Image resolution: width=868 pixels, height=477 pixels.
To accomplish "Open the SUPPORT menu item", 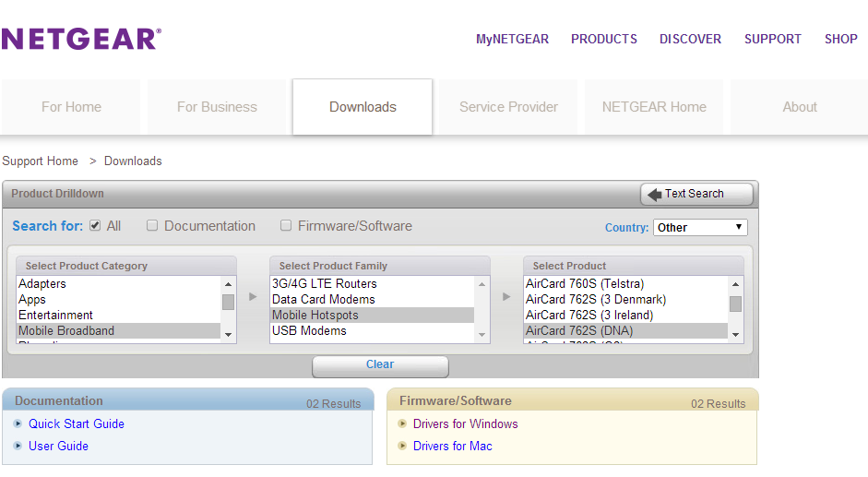I will 773,39.
